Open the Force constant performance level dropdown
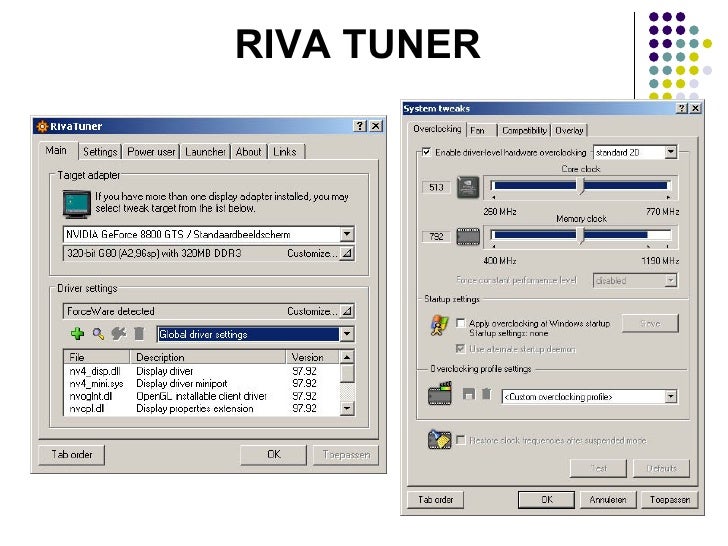The height and width of the screenshot is (546, 728). tap(670, 280)
